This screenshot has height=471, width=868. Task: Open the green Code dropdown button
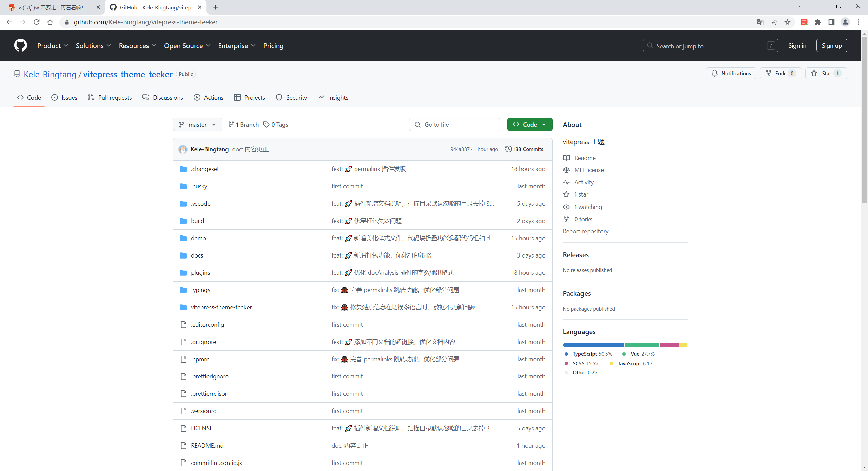point(530,125)
